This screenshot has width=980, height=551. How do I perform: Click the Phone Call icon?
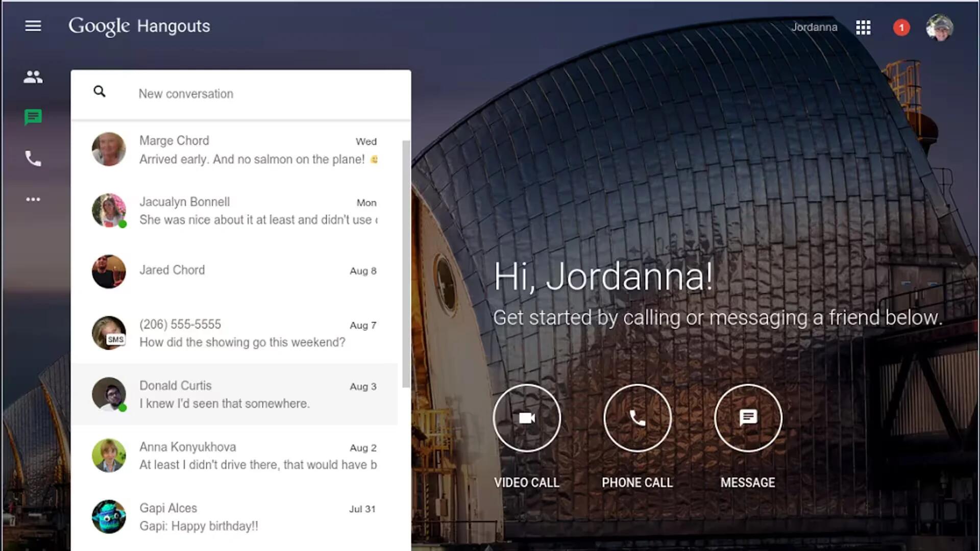click(x=636, y=417)
